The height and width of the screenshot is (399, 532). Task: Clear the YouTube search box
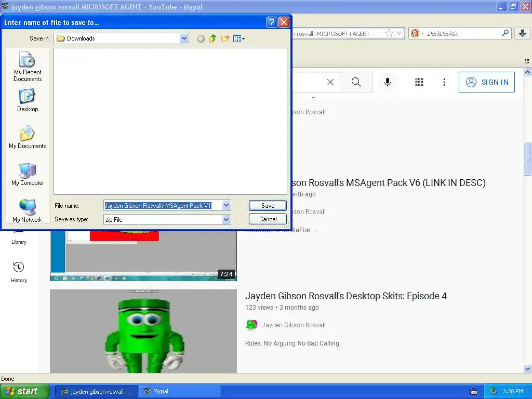pos(330,82)
